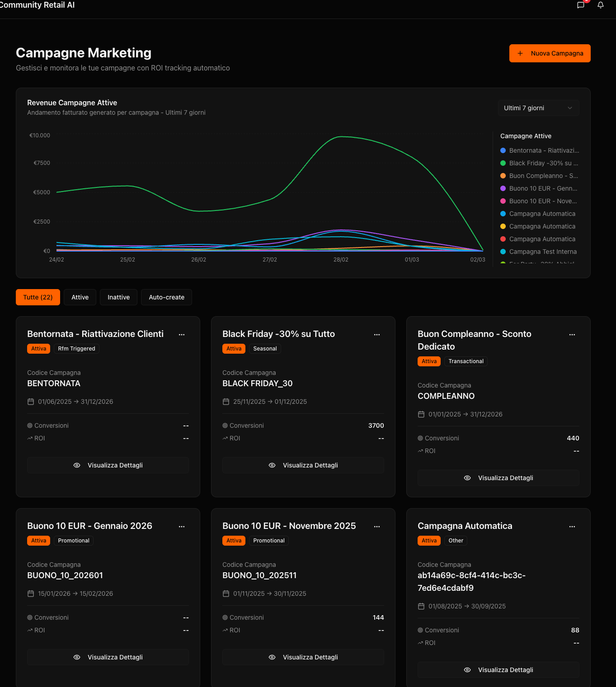Switch to the Inattive filter tab

point(118,297)
